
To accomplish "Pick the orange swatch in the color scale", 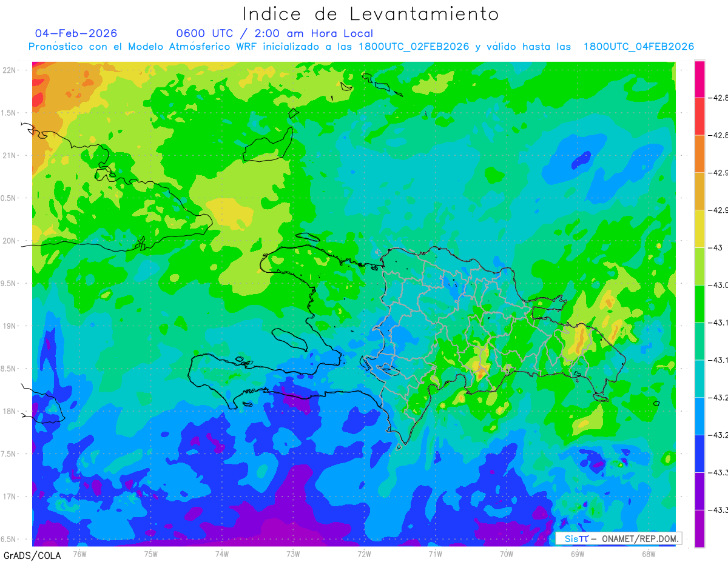I will tap(699, 154).
